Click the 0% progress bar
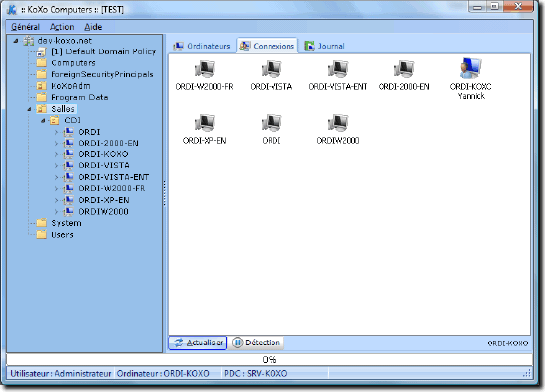This screenshot has width=545, height=392. (270, 359)
